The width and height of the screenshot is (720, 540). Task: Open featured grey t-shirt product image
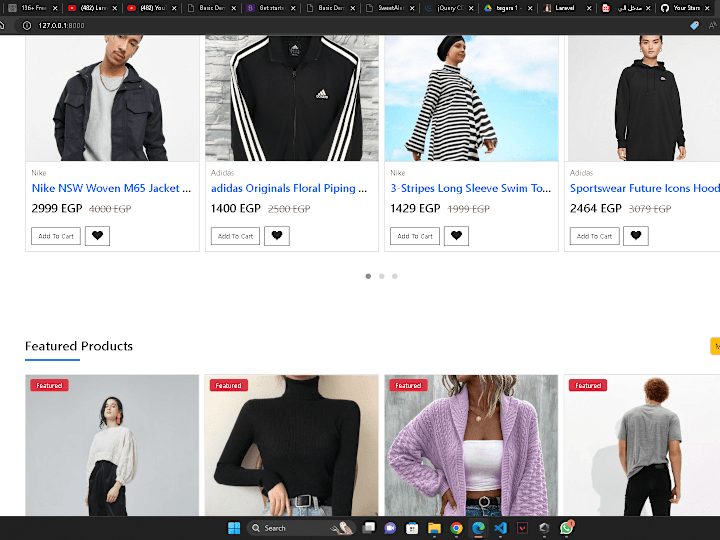[x=643, y=445]
